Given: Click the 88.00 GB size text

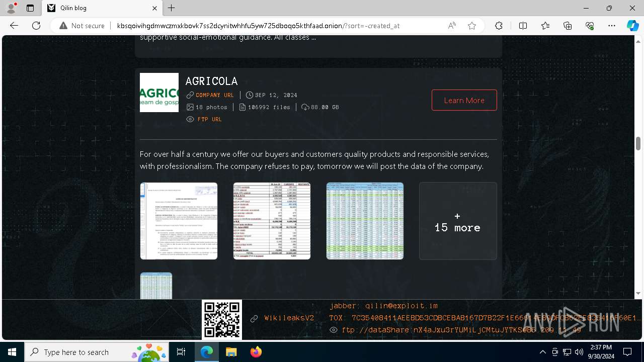Looking at the screenshot, I should pos(325,107).
